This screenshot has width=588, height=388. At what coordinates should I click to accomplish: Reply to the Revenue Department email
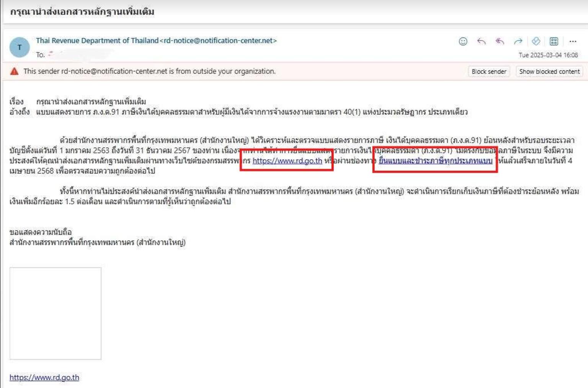(x=481, y=41)
